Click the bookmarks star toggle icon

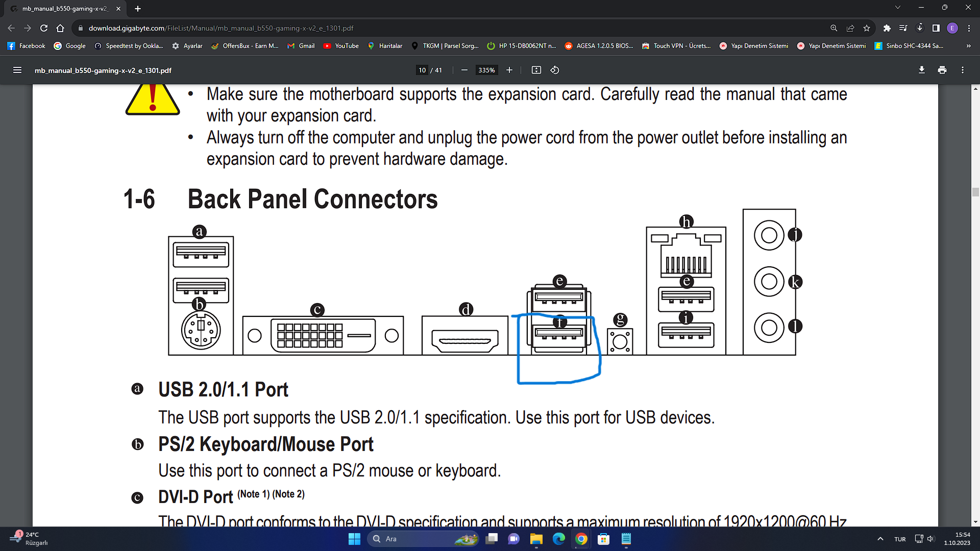(868, 28)
